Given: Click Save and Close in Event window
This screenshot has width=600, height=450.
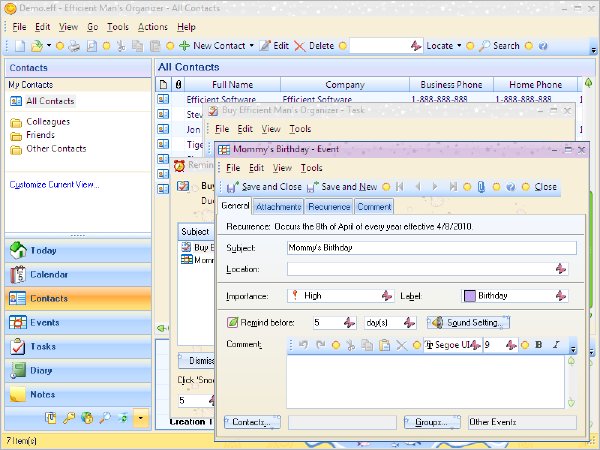Looking at the screenshot, I should pyautogui.click(x=264, y=187).
